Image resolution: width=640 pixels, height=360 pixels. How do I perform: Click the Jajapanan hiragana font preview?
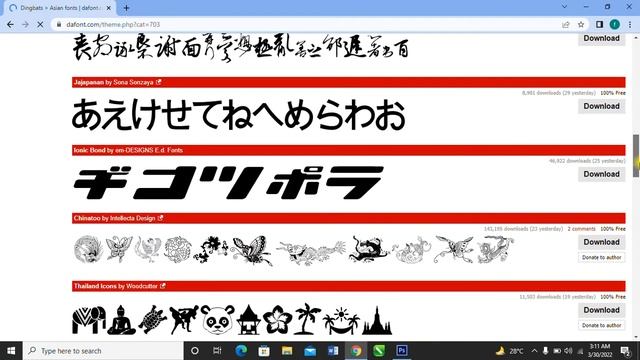239,116
